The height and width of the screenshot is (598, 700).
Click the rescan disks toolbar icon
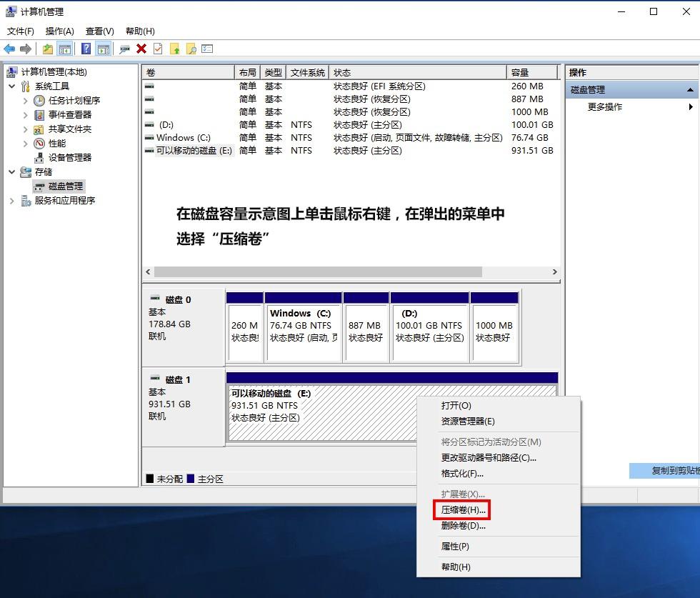click(x=124, y=49)
